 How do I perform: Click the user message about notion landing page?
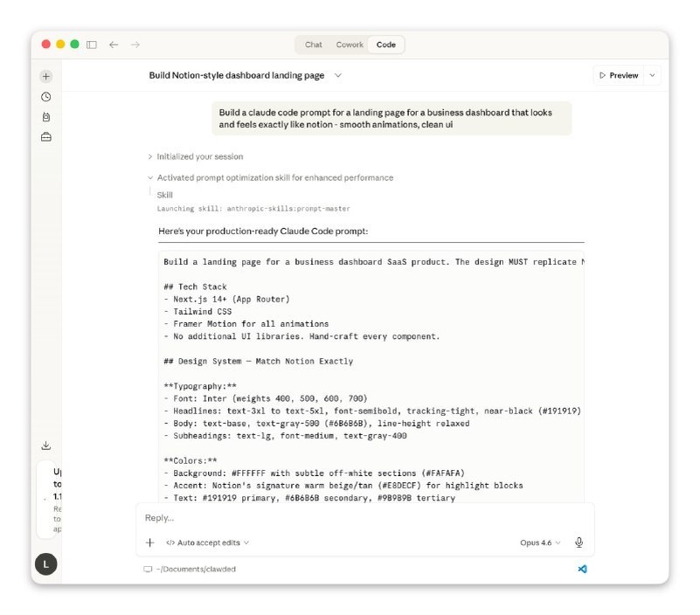[392, 118]
